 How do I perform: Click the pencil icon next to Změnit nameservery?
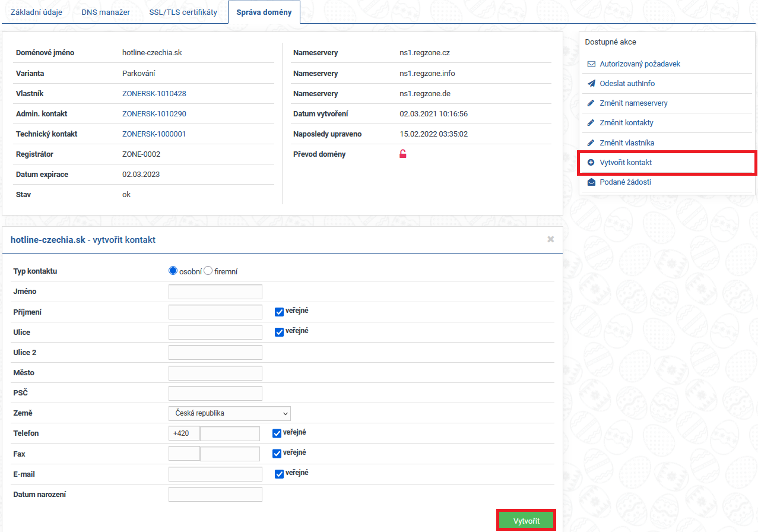pyautogui.click(x=591, y=103)
